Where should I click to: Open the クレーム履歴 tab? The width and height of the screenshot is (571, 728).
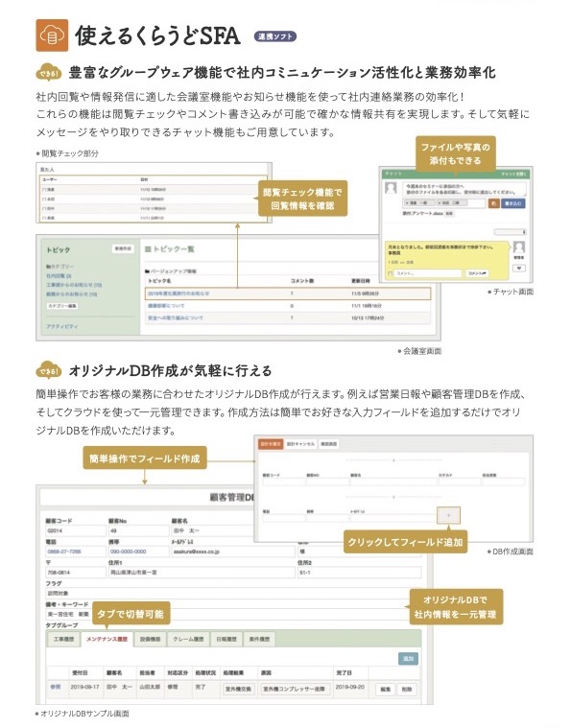click(188, 640)
